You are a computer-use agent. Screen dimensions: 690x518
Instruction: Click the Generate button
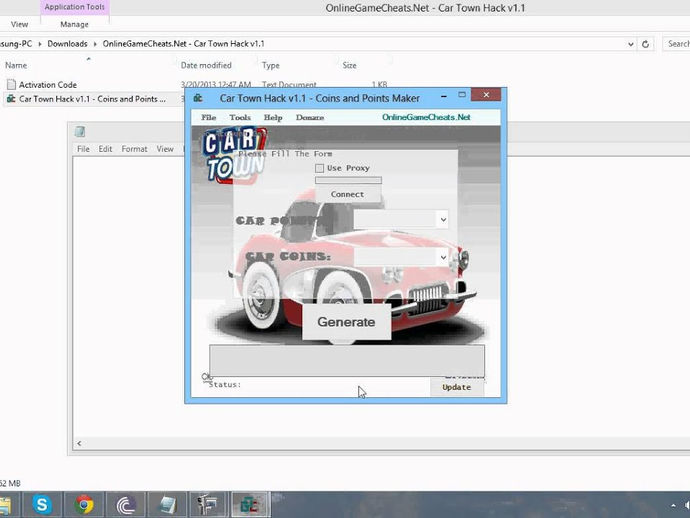[346, 322]
